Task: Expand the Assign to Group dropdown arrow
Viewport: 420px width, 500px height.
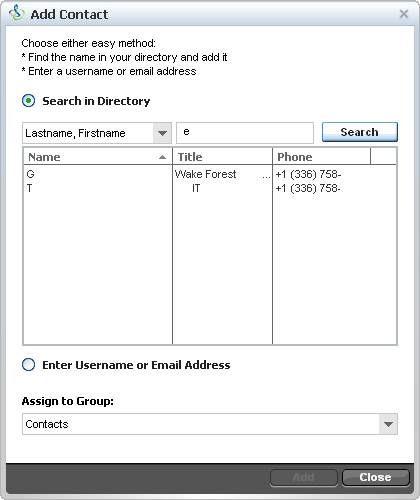Action: pyautogui.click(x=388, y=424)
